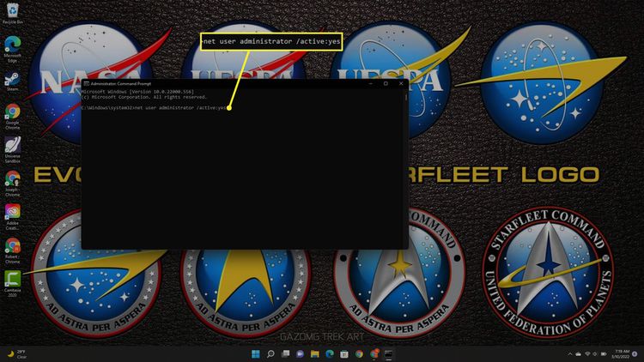
Task: Click the typed net user administrator command line
Action: pos(154,108)
